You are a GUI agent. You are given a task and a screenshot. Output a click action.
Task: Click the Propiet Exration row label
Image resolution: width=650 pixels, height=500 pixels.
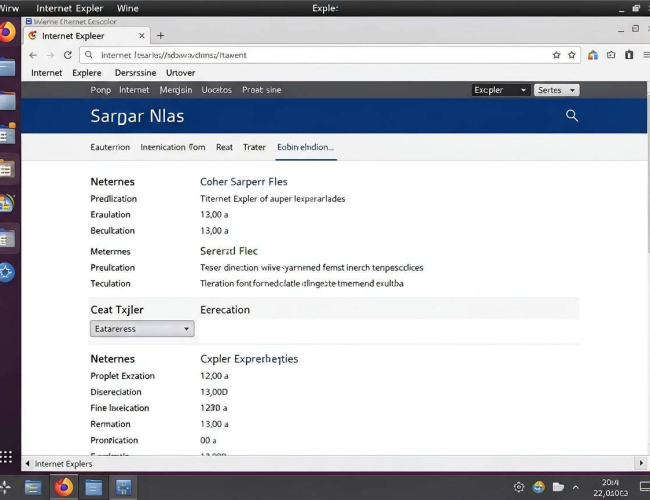point(123,376)
